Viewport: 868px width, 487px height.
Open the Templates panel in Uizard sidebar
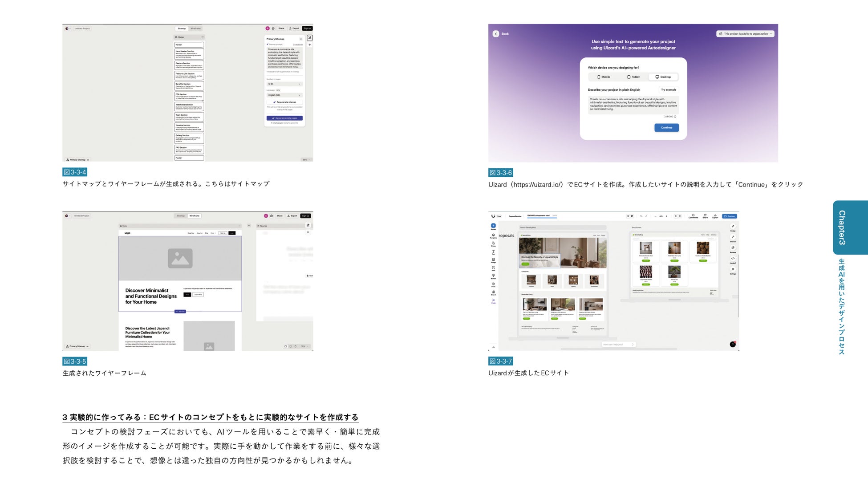pyautogui.click(x=493, y=235)
